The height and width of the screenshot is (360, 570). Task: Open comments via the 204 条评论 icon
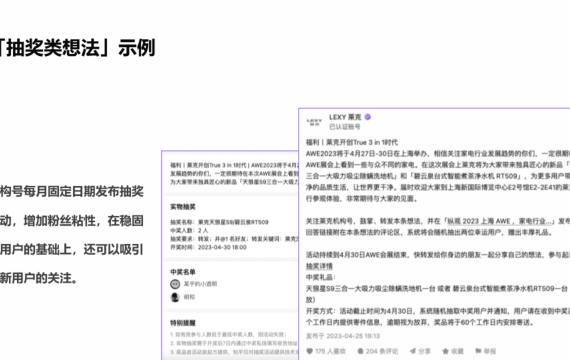tap(360, 351)
